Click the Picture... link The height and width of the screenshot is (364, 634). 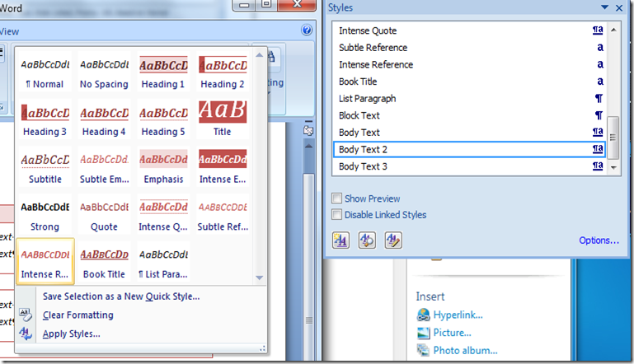coord(452,333)
